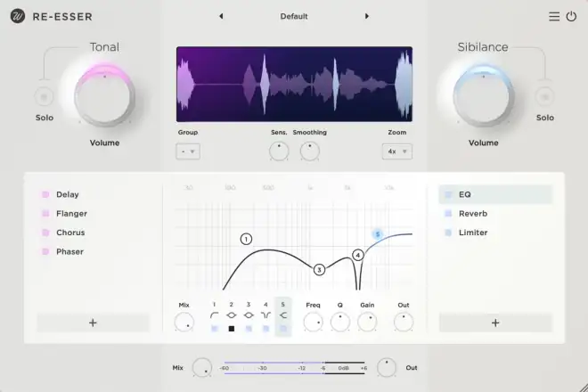The width and height of the screenshot is (588, 392).
Task: Click the Tonal section heading
Action: (x=104, y=47)
